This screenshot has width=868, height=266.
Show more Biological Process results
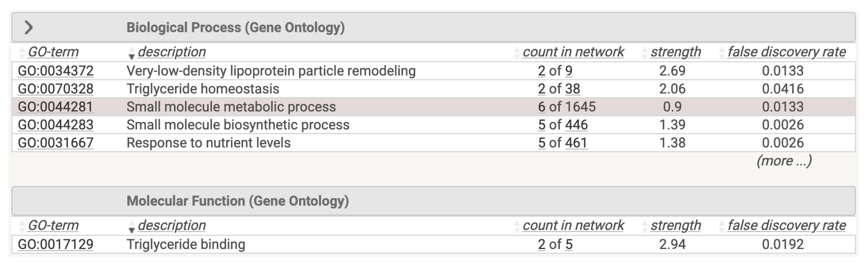tap(784, 161)
